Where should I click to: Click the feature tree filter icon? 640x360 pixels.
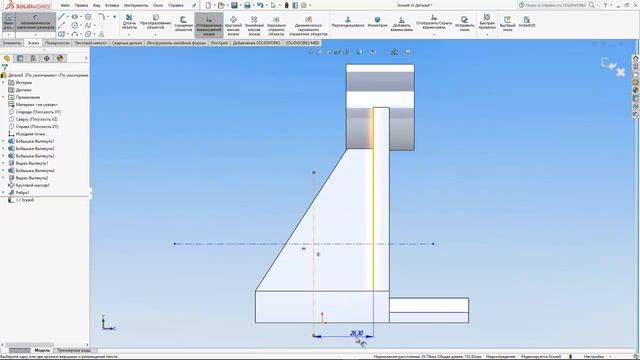point(4,67)
